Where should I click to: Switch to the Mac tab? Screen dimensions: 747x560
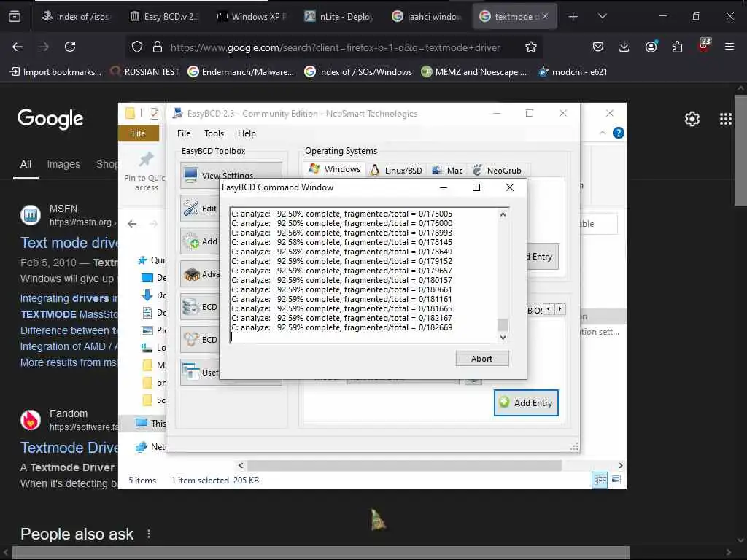pos(447,170)
